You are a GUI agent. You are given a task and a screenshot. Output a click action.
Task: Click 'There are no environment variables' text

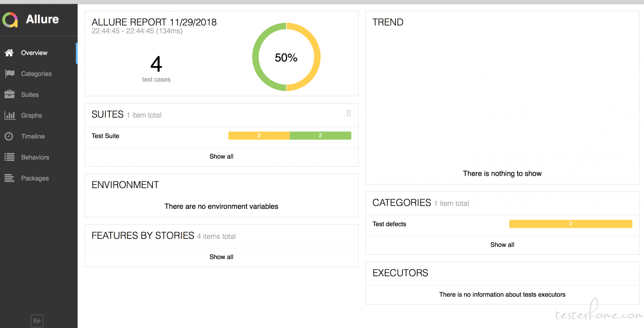pos(221,206)
